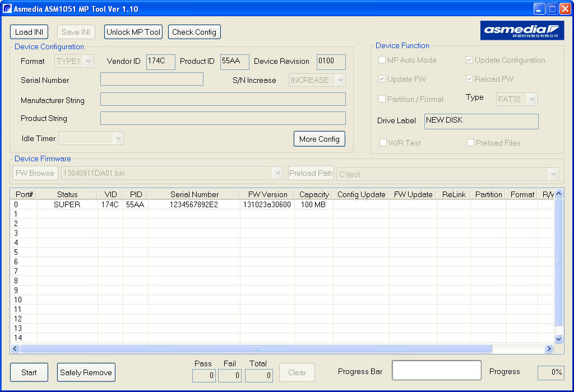Viewport: 574px width, 392px height.
Task: Click the table scroll down arrow
Action: (x=559, y=339)
